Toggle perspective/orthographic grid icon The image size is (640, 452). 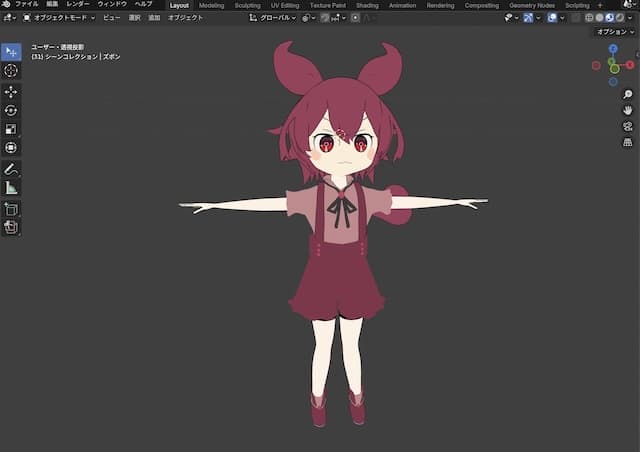coord(627,142)
